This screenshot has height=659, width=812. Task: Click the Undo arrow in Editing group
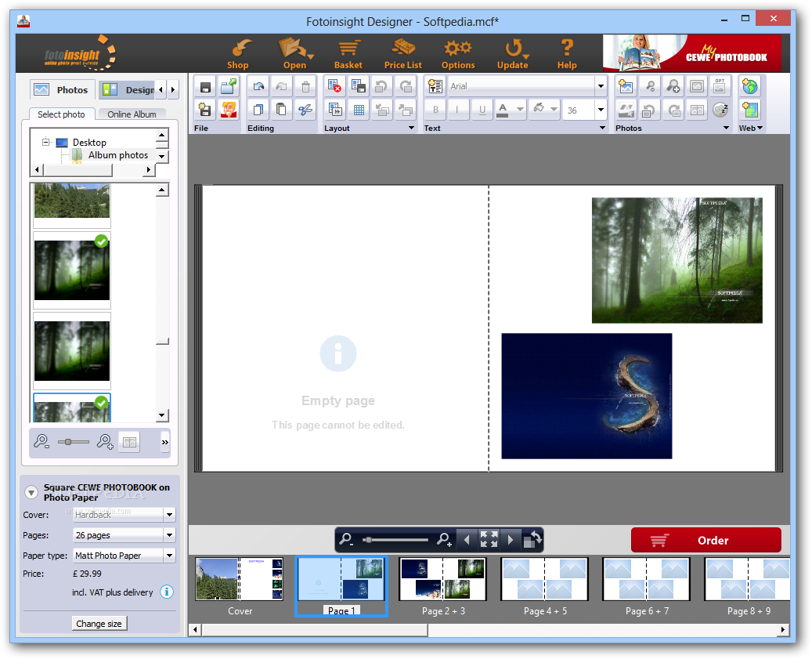click(258, 86)
